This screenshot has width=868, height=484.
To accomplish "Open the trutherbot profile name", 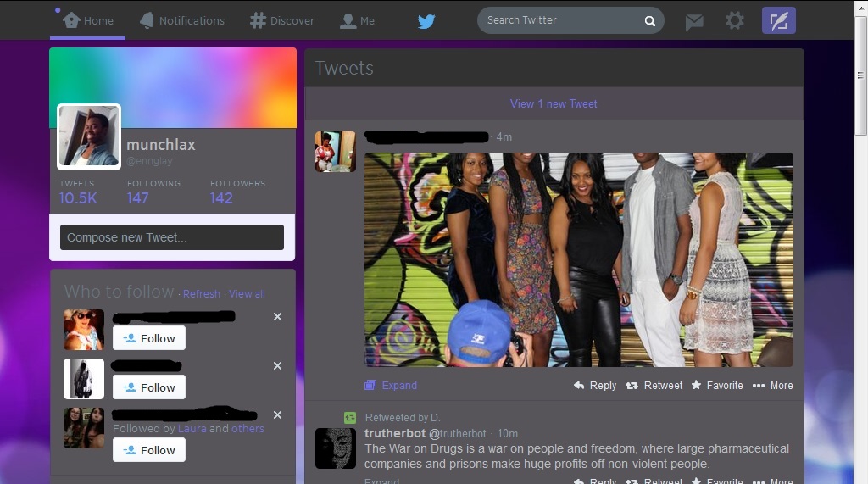I will tap(395, 434).
